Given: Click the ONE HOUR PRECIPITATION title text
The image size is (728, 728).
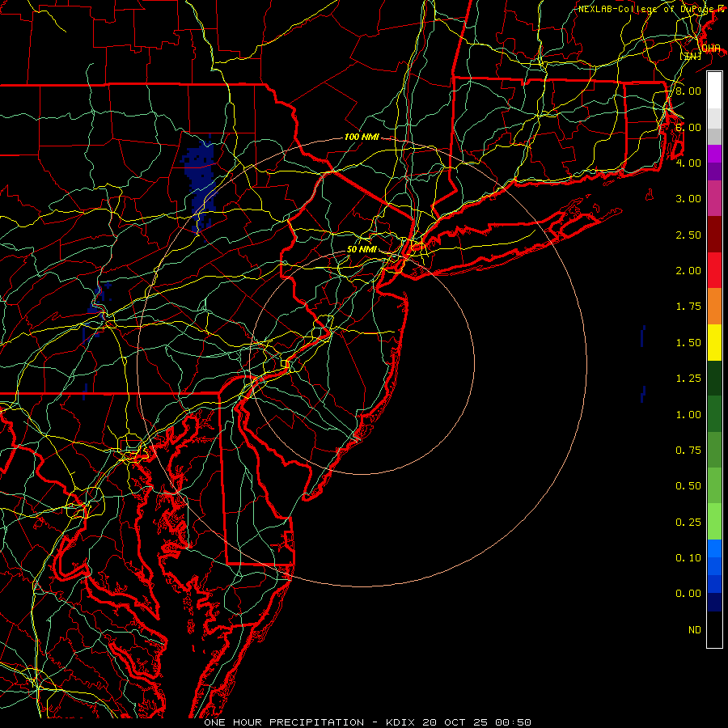Looking at the screenshot, I should [x=284, y=722].
